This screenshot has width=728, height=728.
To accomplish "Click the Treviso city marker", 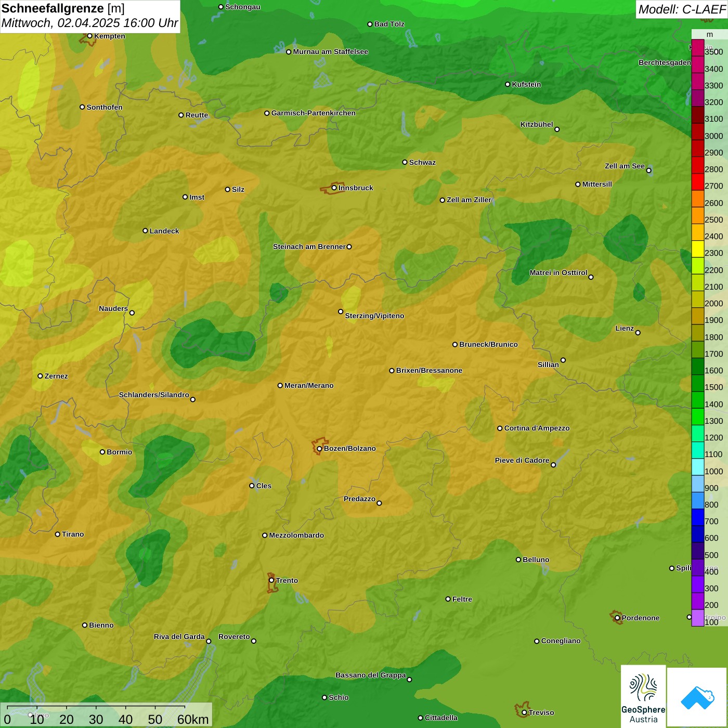I will coord(524,712).
